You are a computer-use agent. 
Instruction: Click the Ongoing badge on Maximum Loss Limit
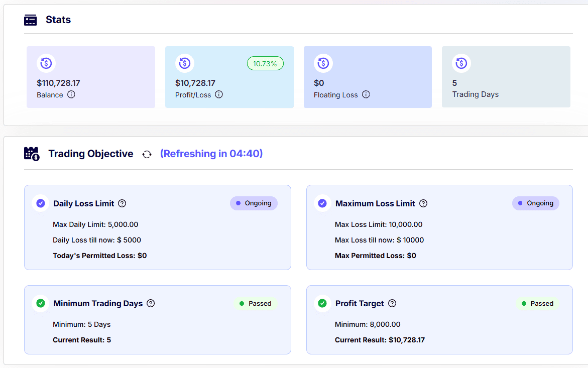click(536, 203)
